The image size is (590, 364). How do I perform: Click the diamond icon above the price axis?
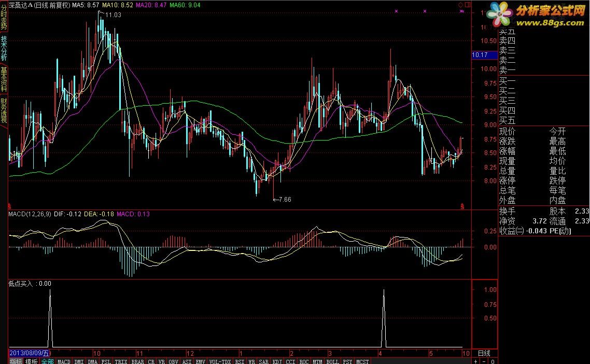coord(460,5)
